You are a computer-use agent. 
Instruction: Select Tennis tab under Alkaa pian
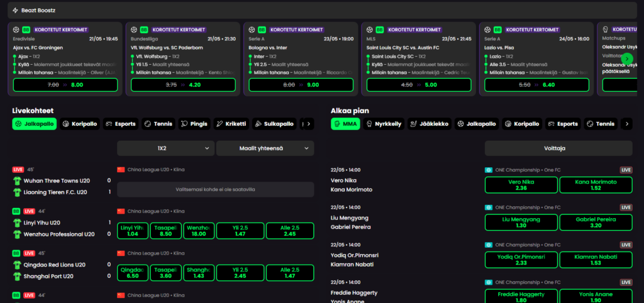pyautogui.click(x=601, y=124)
